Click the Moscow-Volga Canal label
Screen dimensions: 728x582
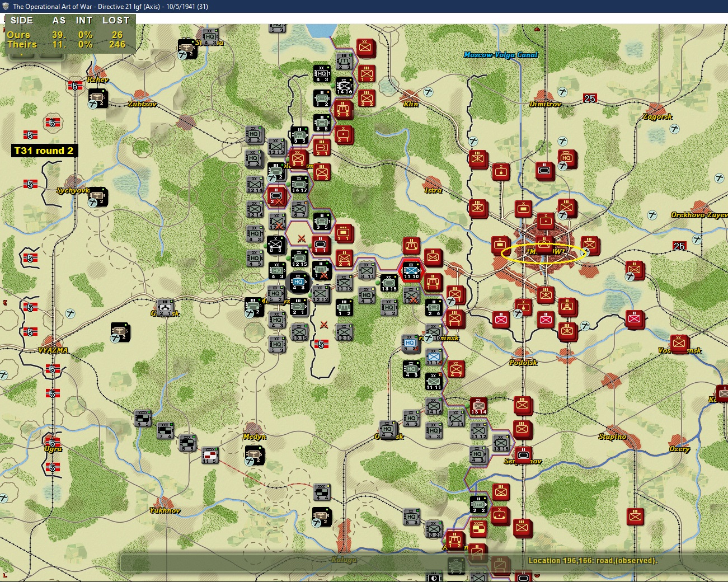(x=501, y=55)
